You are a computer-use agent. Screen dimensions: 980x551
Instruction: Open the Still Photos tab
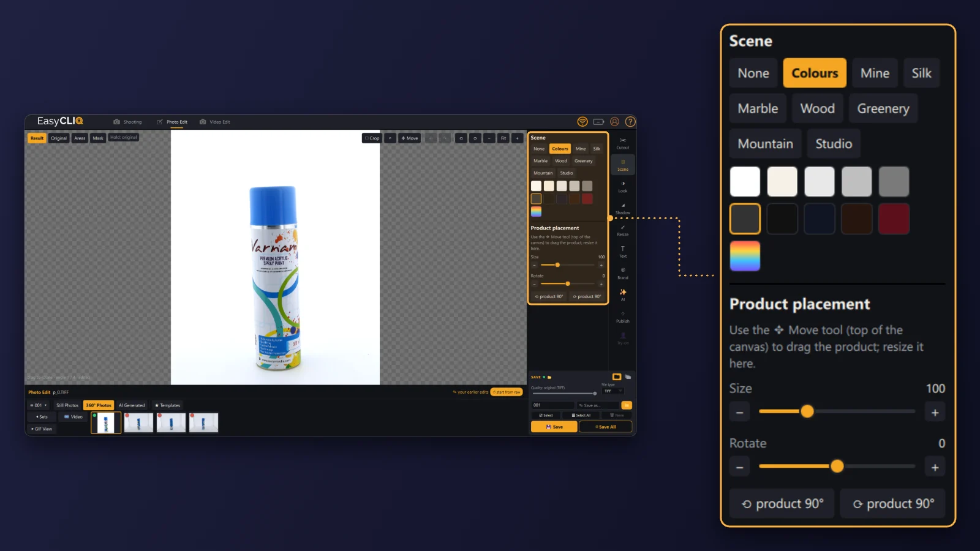[x=67, y=405]
